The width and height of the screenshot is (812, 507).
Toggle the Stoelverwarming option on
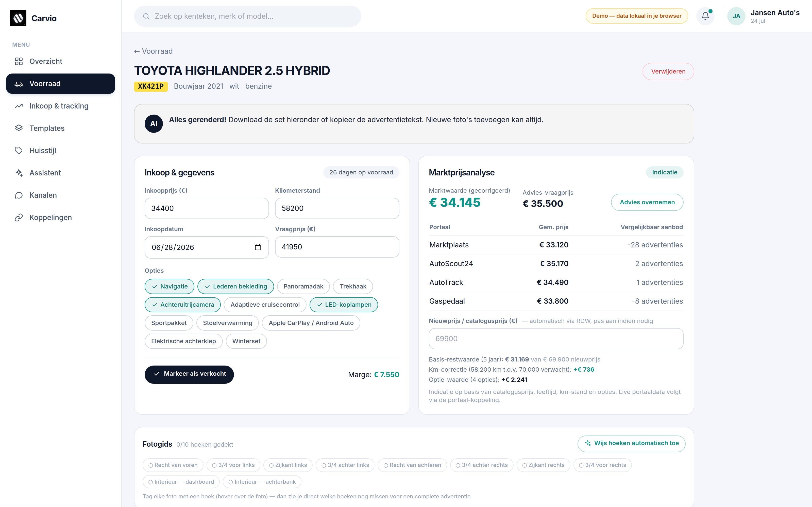[228, 323]
